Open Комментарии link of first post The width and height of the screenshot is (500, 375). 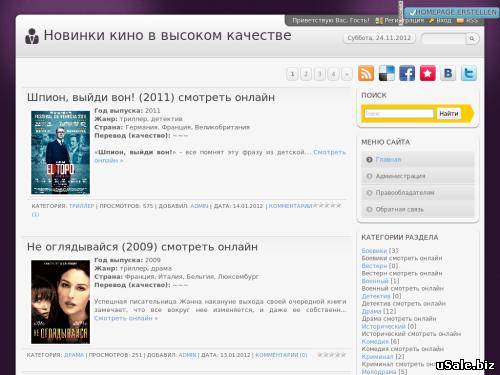290,206
